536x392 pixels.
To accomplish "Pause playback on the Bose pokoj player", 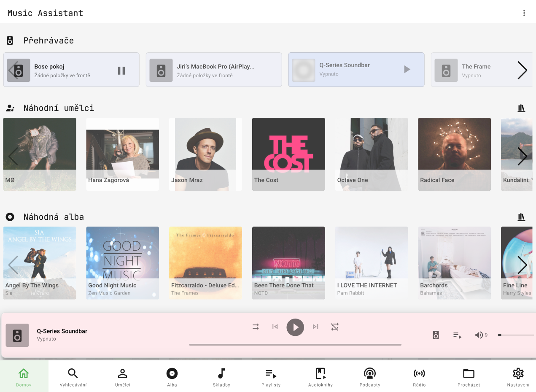I will coord(121,70).
